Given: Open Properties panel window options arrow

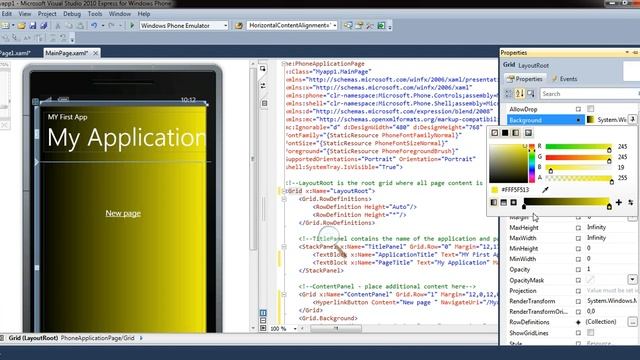Looking at the screenshot, I should pyautogui.click(x=627, y=52).
